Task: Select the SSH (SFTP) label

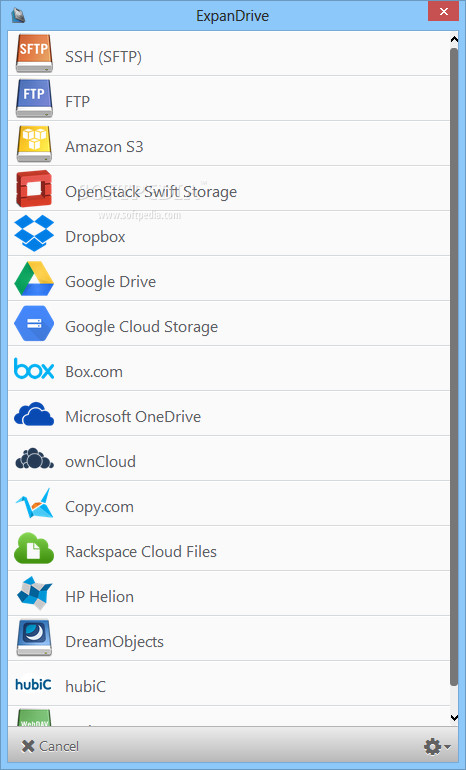Action: [104, 57]
